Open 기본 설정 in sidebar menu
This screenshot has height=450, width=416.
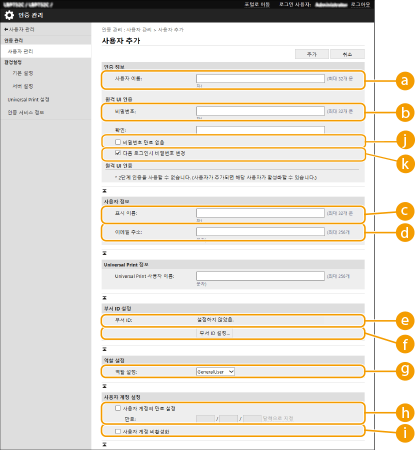(23, 73)
